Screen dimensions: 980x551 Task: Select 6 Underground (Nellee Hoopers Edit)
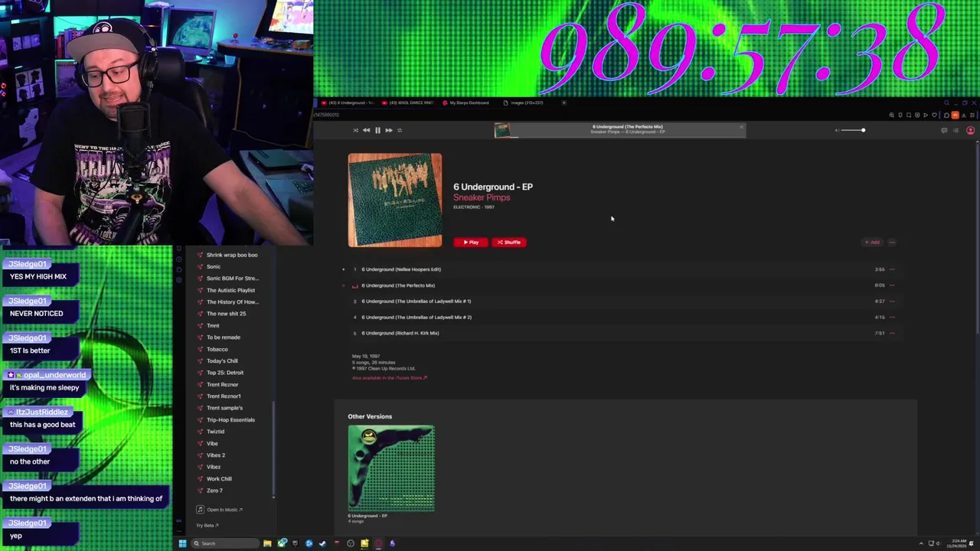pos(401,269)
